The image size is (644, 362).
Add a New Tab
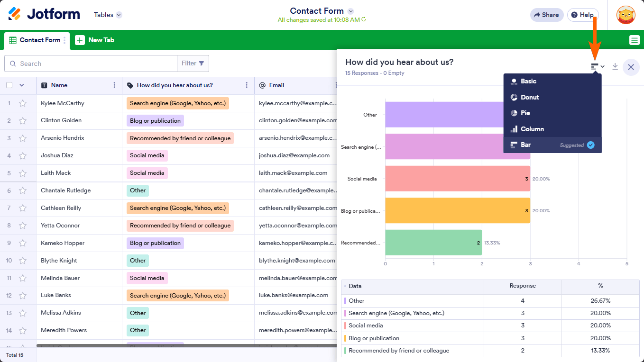pos(95,40)
